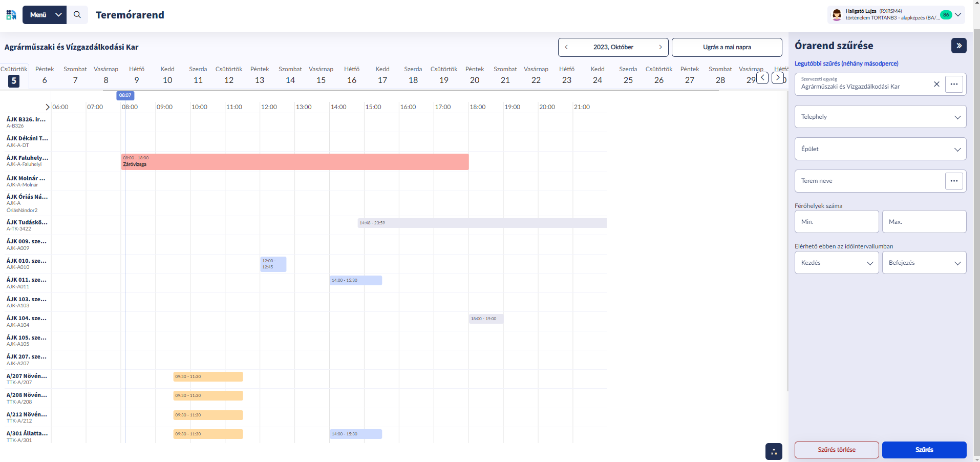Clear the Szervezeti egység field with X
The image size is (980, 462).
pos(936,84)
